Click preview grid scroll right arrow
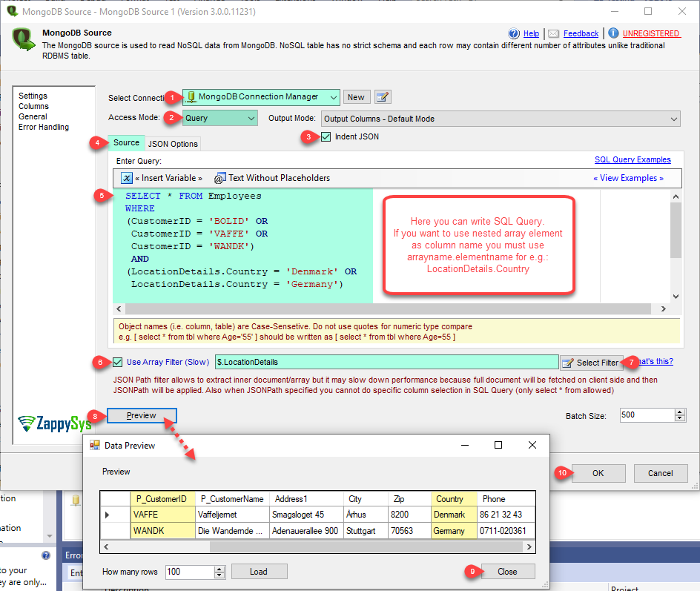Image resolution: width=700 pixels, height=591 pixels. click(529, 547)
